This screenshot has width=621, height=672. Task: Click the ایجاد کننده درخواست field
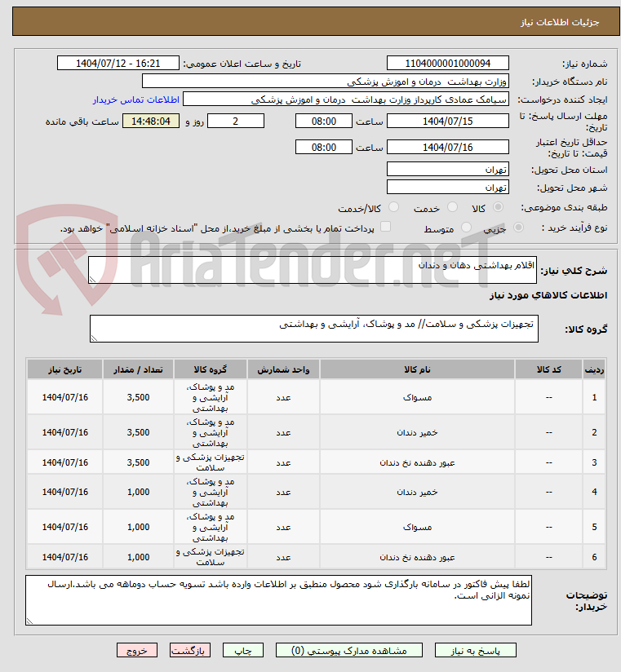click(346, 99)
